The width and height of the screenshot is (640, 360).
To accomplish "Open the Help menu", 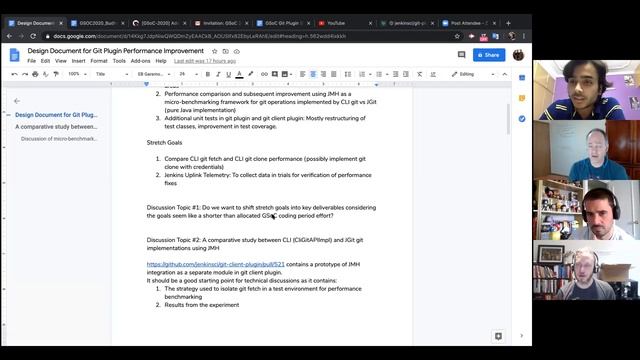I will point(161,61).
